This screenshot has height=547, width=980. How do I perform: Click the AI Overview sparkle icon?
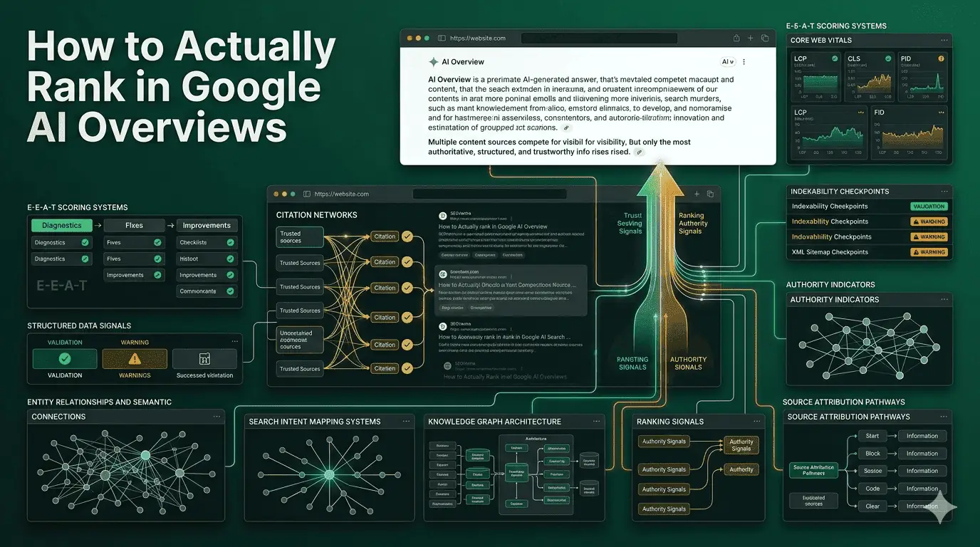point(433,62)
